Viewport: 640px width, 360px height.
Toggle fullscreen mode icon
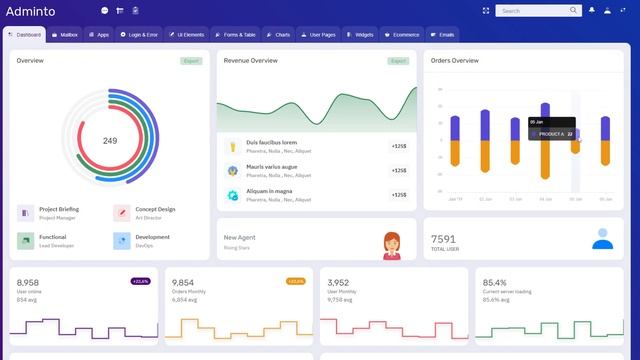(486, 11)
